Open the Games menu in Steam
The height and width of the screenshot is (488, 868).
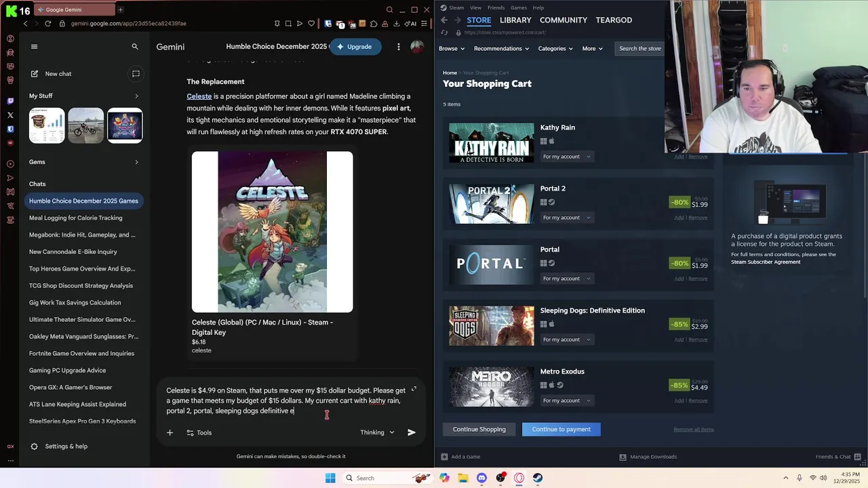click(519, 7)
